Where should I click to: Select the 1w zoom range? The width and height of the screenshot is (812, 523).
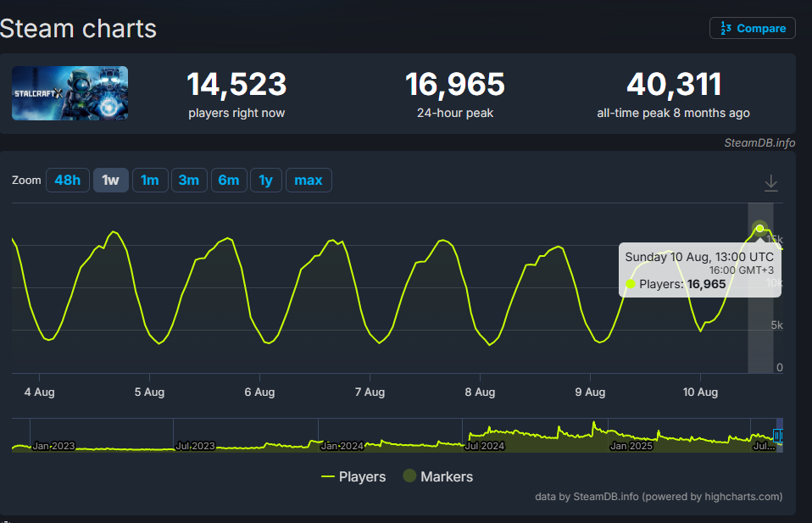[x=110, y=181]
